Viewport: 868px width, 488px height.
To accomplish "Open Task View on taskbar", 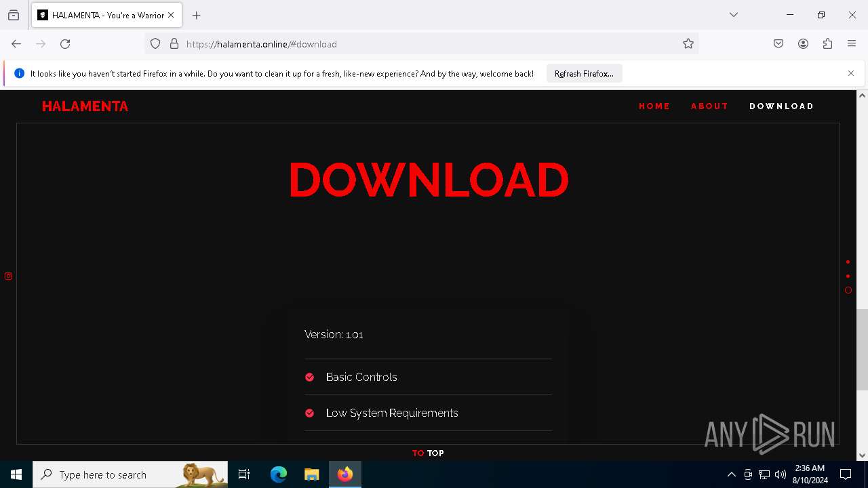I will click(244, 474).
